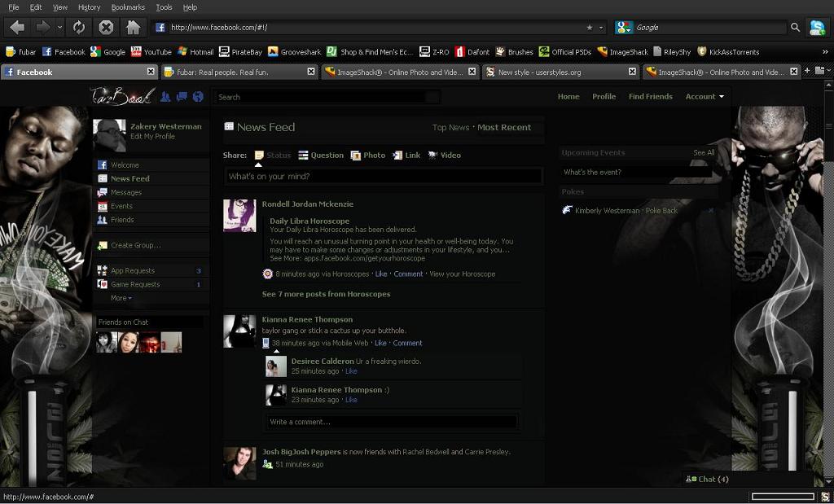Image resolution: width=834 pixels, height=504 pixels.
Task: Open the Tools menu
Action: 164,7
